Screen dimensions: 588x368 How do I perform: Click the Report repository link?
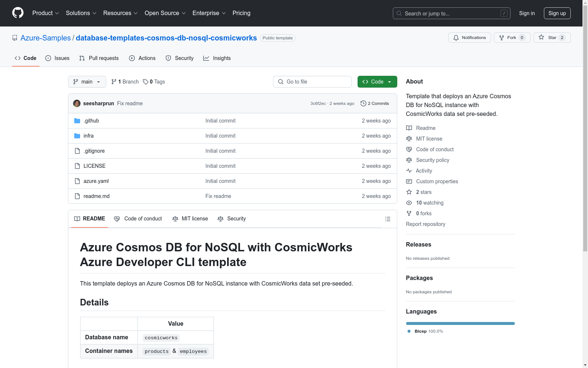pos(426,224)
